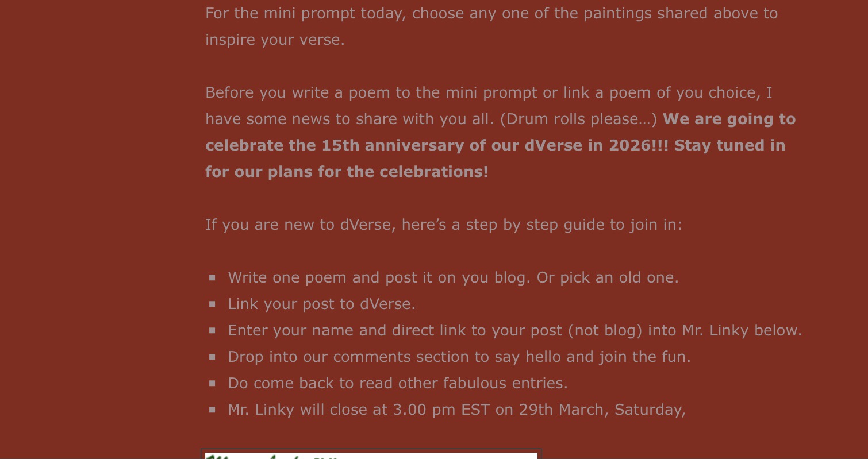Click the "Link your post to dVerse." text
868x459 pixels.
click(321, 304)
